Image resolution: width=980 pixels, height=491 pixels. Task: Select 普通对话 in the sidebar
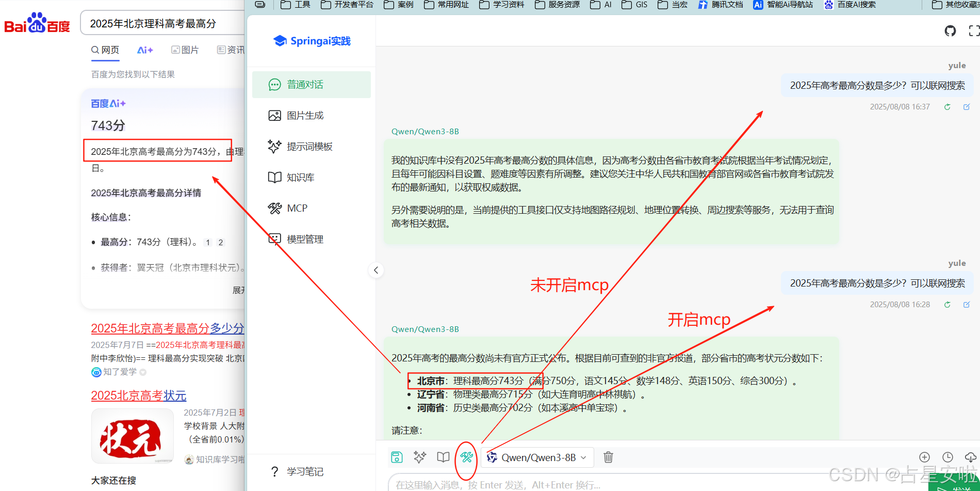pos(312,85)
